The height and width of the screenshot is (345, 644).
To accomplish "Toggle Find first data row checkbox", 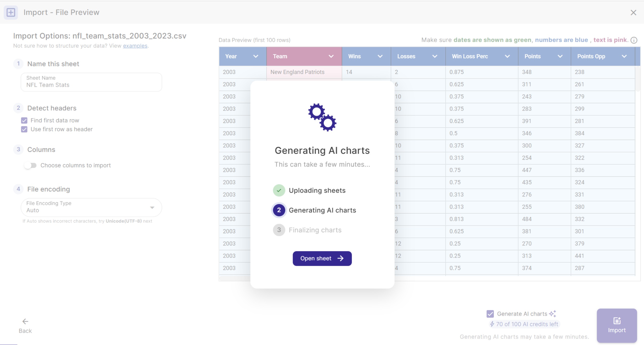I will point(24,121).
